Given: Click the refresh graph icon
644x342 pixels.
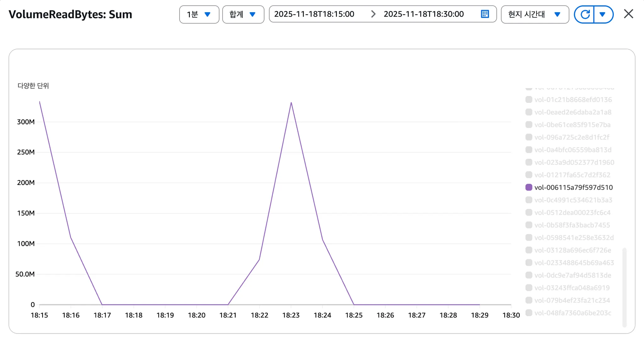Looking at the screenshot, I should [x=585, y=14].
